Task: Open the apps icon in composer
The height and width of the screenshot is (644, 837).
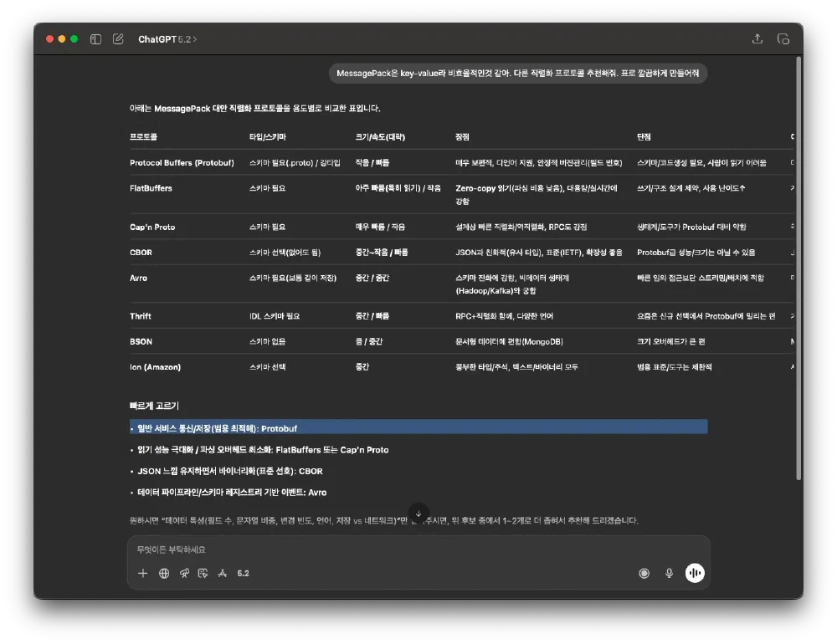Action: click(223, 573)
